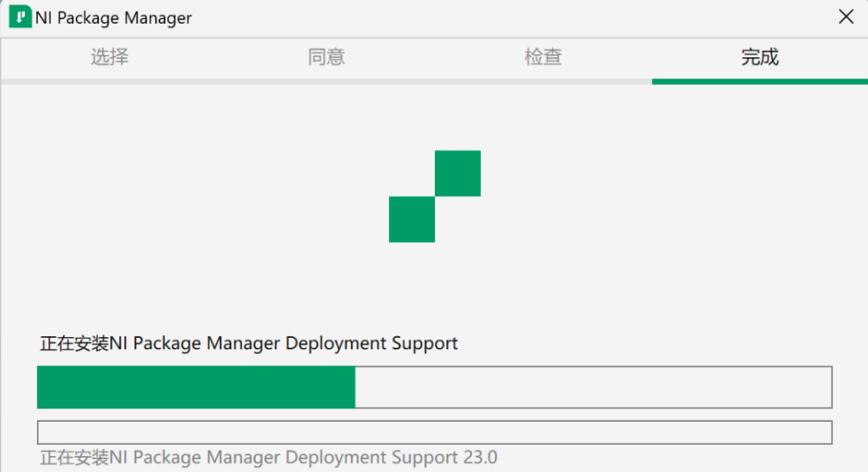Click the green underline beneath 完成 tab
Viewport: 868px width, 472px height.
coord(759,82)
